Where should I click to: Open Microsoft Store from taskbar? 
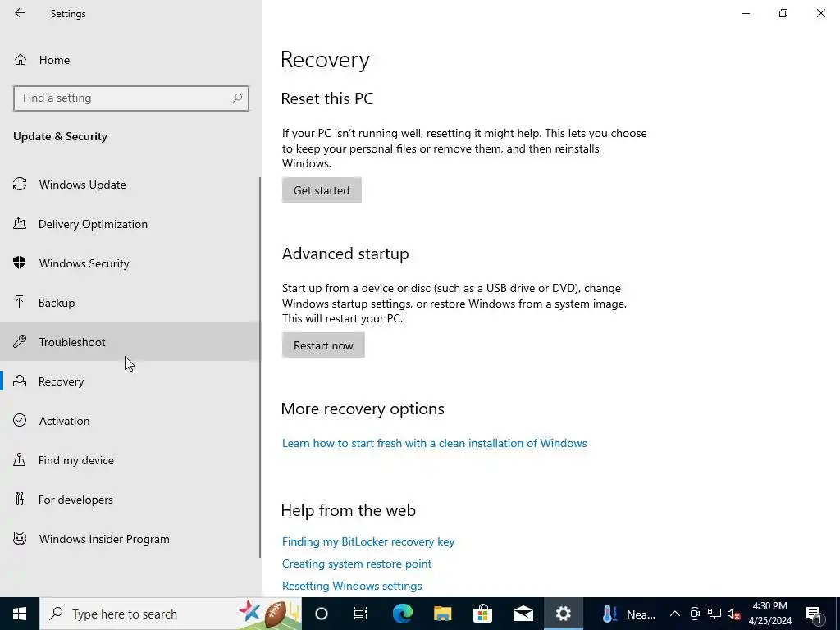(482, 614)
